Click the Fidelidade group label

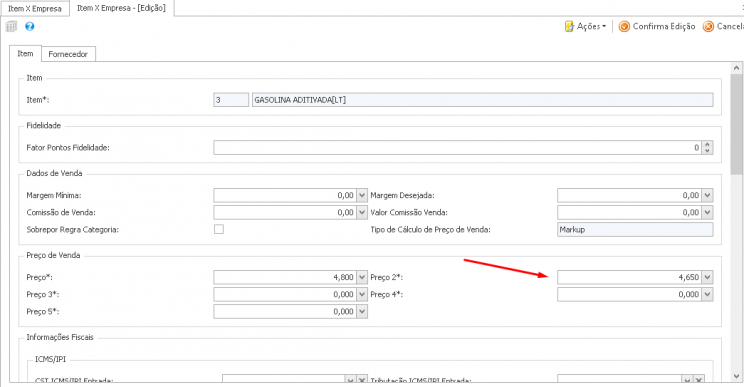[44, 125]
